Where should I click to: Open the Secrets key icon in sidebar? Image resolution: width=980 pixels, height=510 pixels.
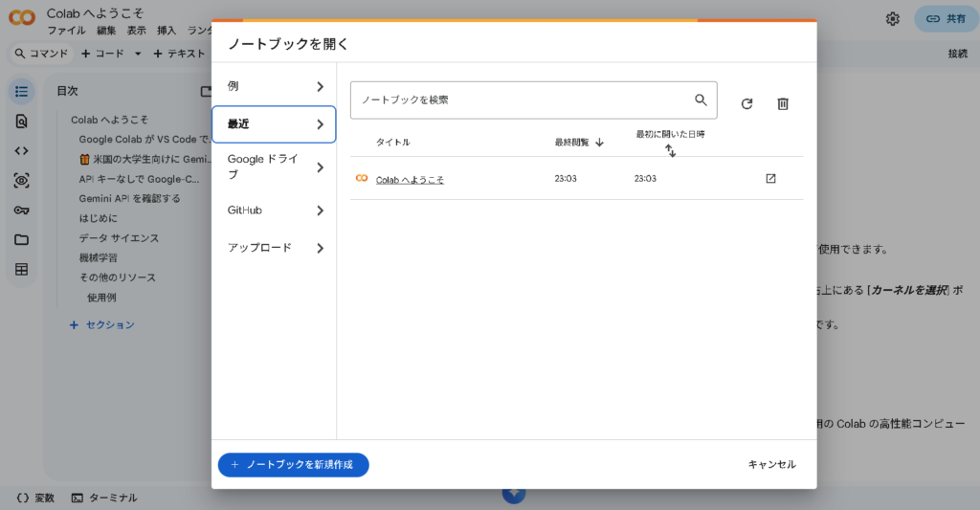pos(22,211)
